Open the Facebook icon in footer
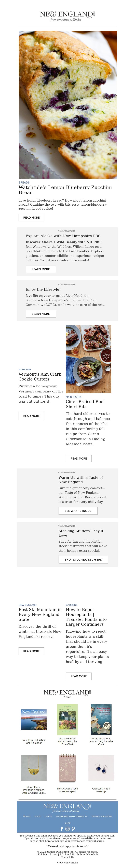 (x=62, y=829)
